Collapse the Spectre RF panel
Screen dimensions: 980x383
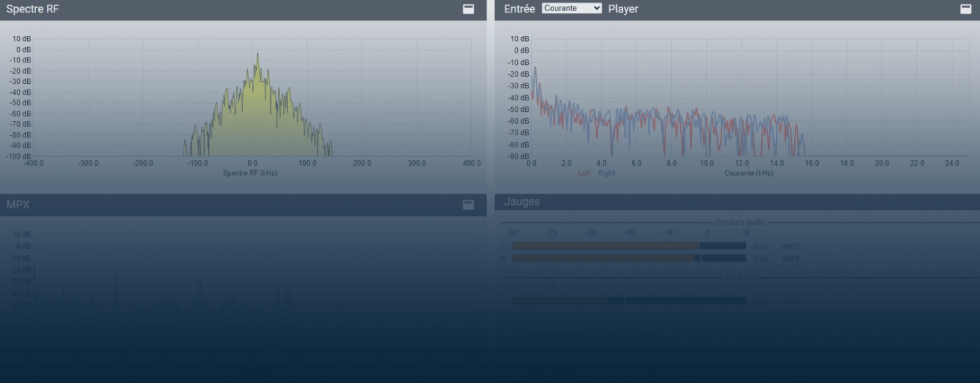click(468, 9)
